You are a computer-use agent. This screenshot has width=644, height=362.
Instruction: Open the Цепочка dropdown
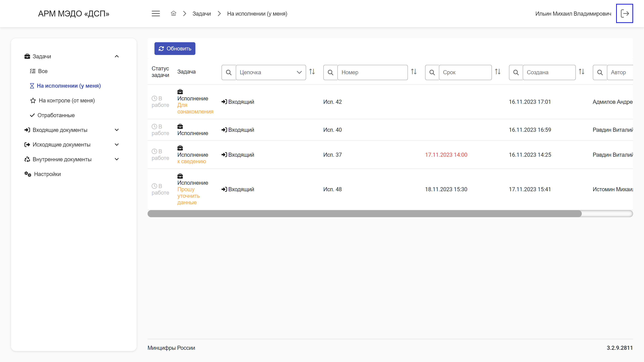click(271, 72)
